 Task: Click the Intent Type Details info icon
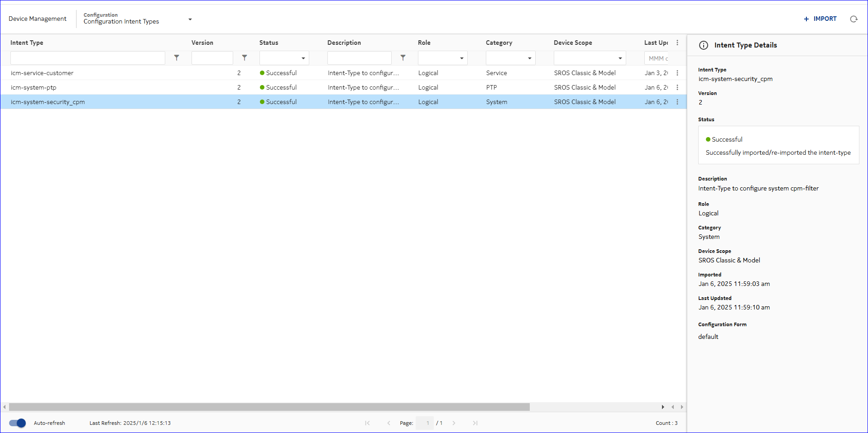coord(704,45)
